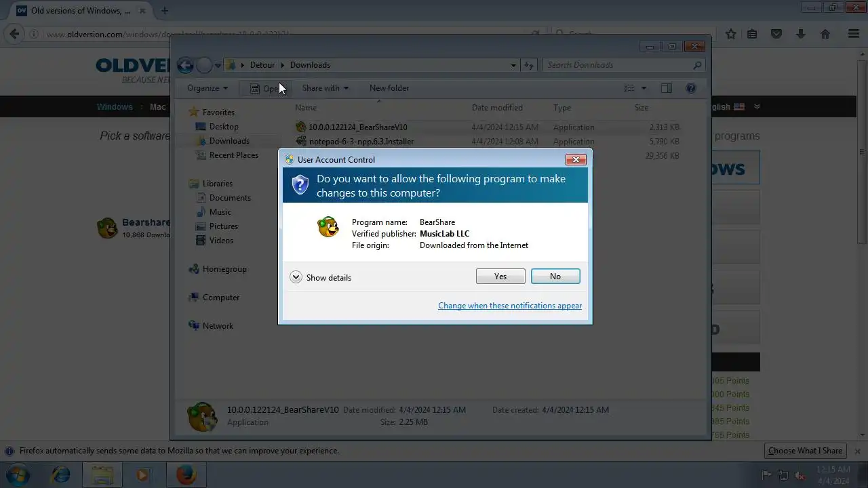Click Firefox taskbar icon
The width and height of the screenshot is (868, 488).
(186, 474)
